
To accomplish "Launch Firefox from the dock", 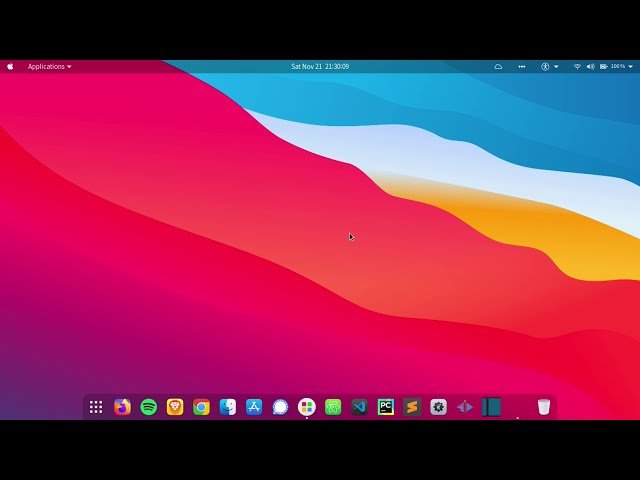I will (122, 407).
